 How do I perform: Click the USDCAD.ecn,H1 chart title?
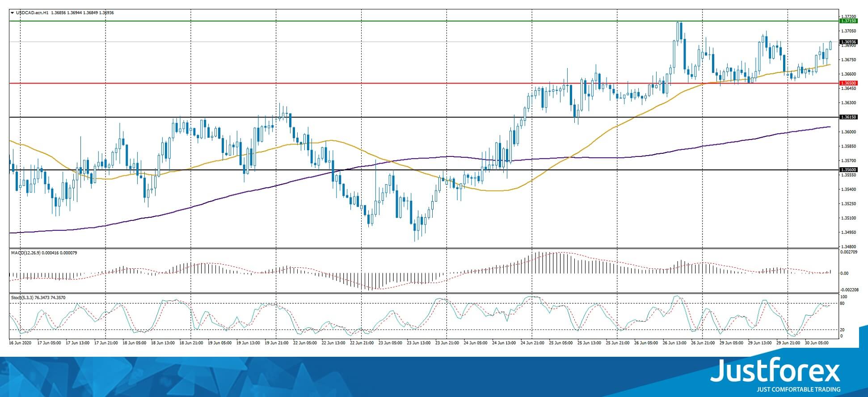point(32,13)
